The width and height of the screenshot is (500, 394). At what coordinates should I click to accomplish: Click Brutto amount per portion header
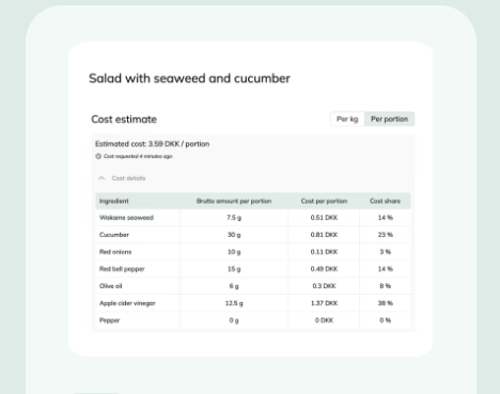[x=234, y=201]
